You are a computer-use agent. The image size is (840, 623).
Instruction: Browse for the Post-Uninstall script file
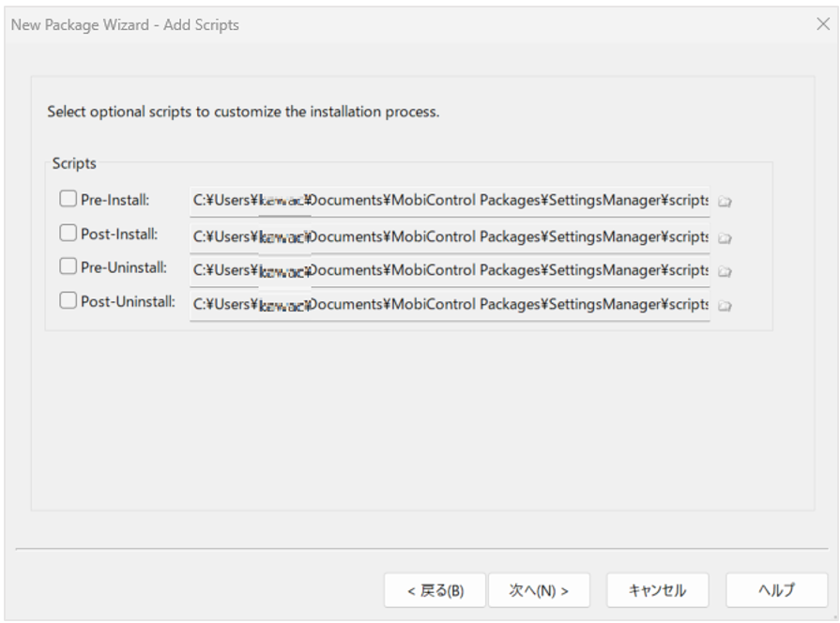725,306
